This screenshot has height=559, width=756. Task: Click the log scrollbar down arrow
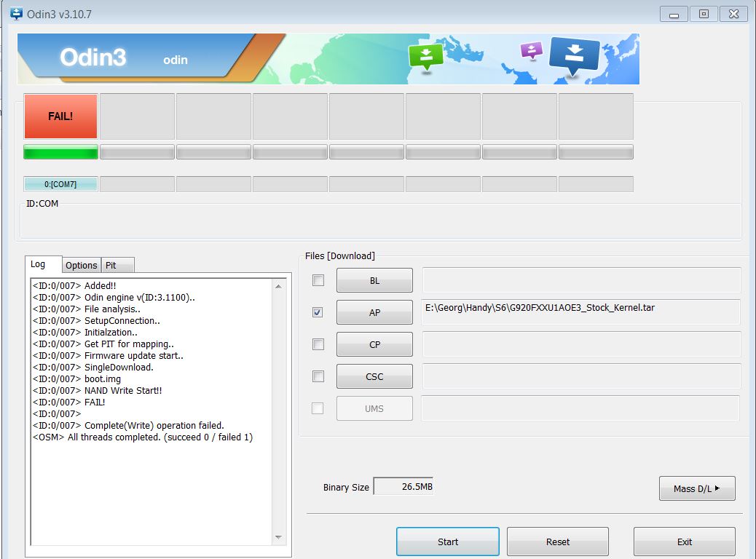point(278,537)
